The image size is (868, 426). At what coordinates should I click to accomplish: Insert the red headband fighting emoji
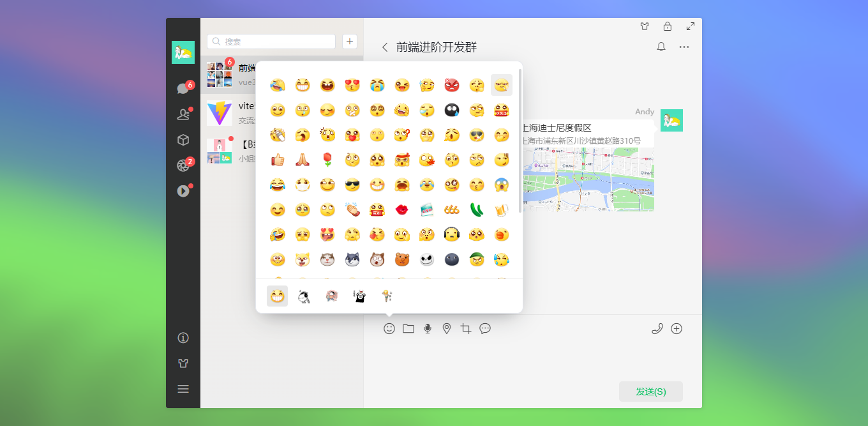click(402, 160)
